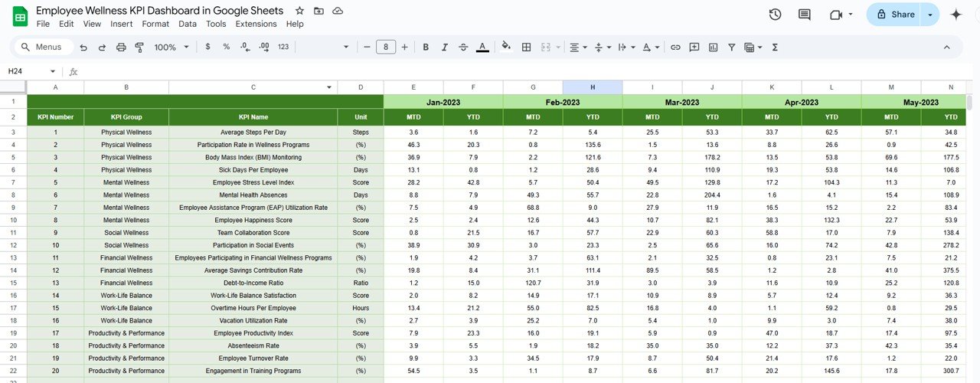Select the Feb-2023 header cell

(563, 102)
